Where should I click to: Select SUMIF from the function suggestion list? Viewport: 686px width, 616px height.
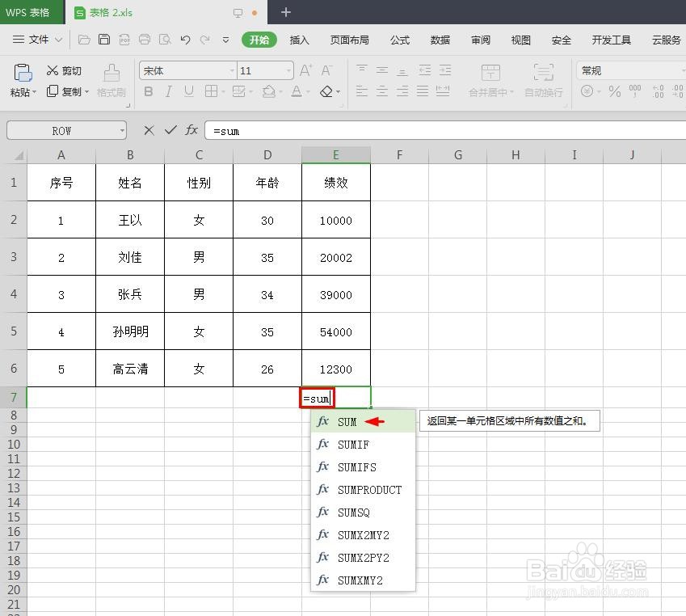tap(353, 444)
